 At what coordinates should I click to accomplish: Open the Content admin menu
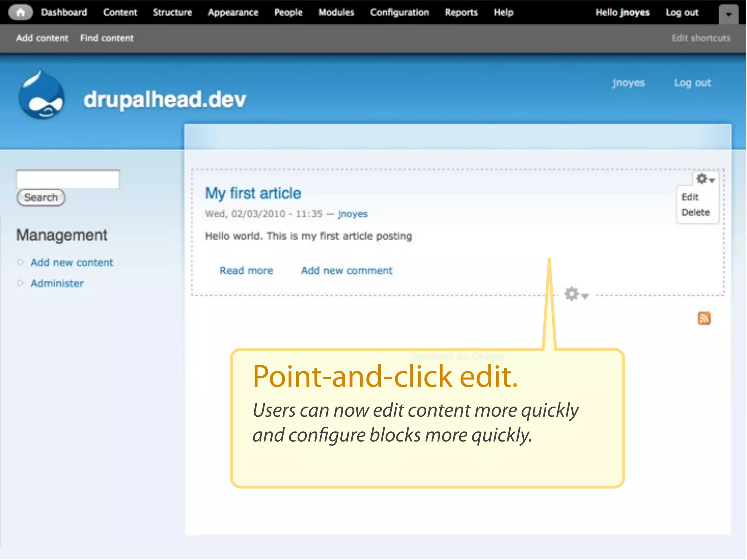[120, 12]
